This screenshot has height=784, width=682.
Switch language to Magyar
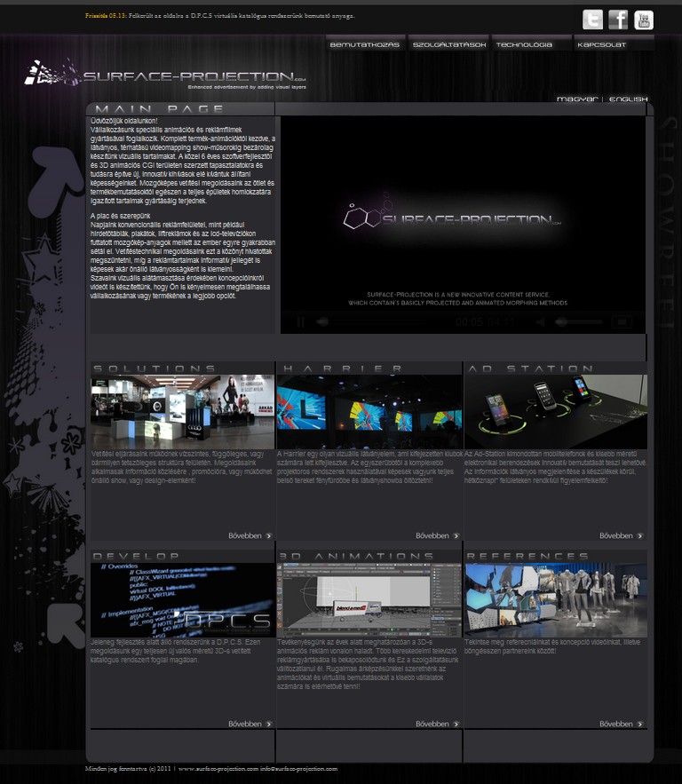coord(577,99)
